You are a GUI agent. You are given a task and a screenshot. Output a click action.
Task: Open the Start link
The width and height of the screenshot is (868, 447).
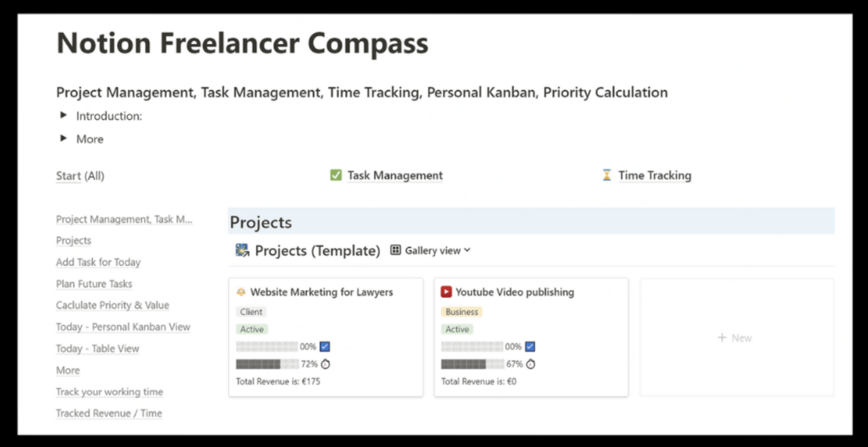click(69, 176)
